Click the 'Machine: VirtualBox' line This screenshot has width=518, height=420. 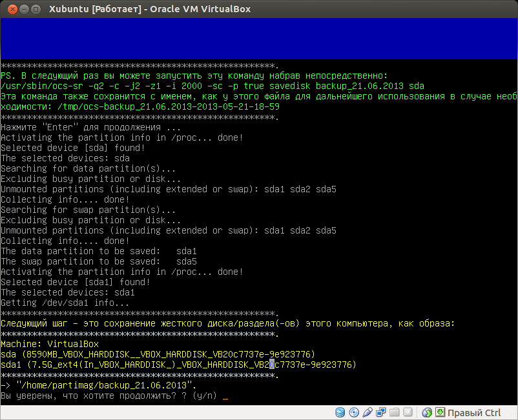(50, 344)
